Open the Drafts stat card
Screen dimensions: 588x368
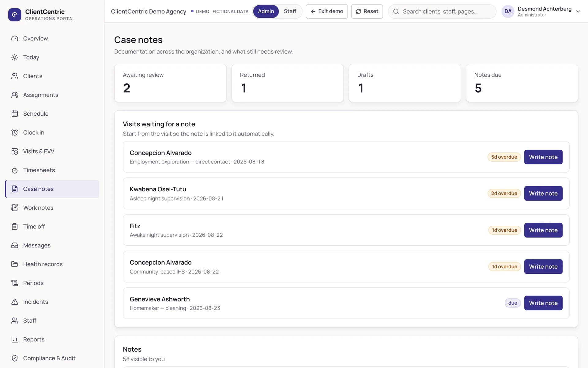click(405, 83)
